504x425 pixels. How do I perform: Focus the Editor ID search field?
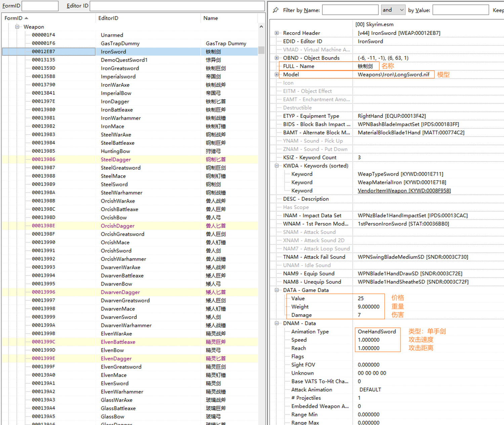pos(177,6)
